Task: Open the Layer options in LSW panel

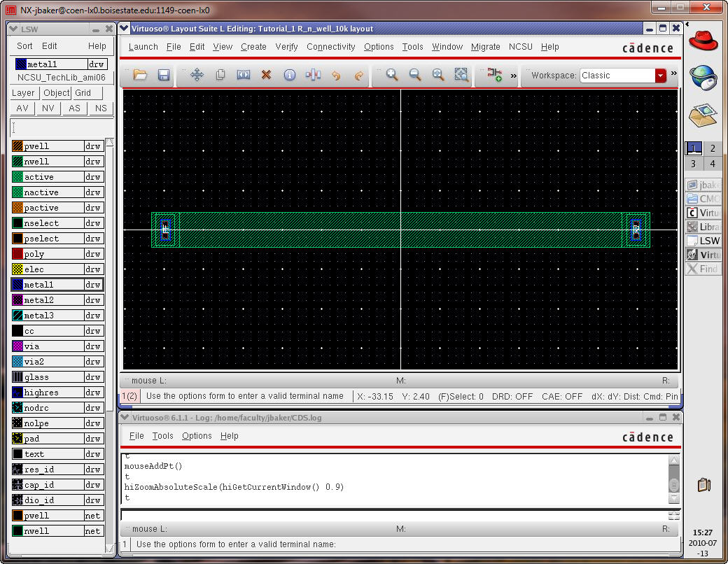Action: click(23, 93)
